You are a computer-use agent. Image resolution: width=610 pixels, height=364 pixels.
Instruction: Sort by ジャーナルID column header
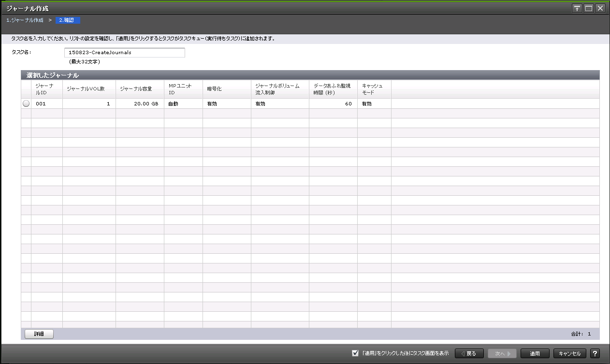coord(47,89)
